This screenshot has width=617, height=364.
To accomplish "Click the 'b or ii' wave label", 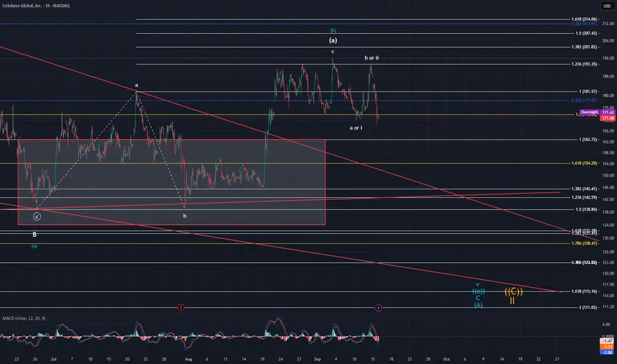I will click(371, 58).
